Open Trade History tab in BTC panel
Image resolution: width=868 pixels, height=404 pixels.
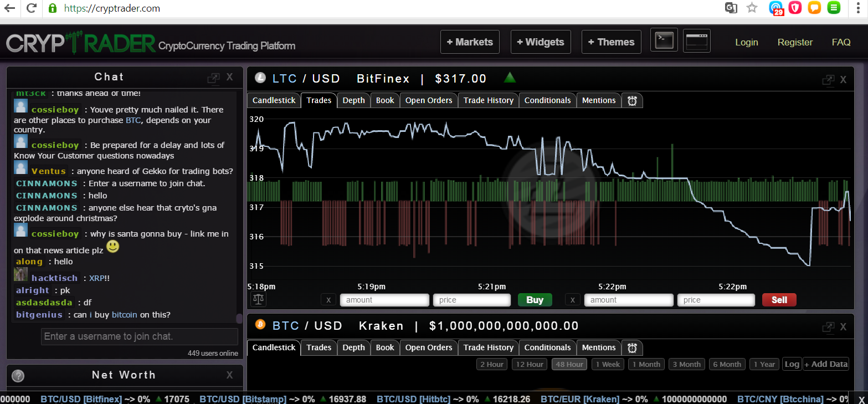pyautogui.click(x=488, y=347)
